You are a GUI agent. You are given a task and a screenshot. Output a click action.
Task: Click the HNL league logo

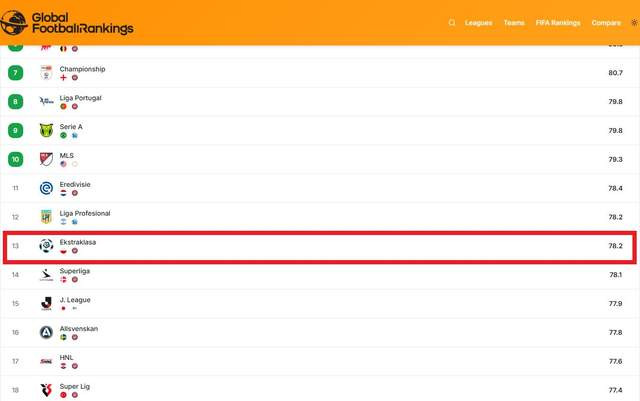pyautogui.click(x=46, y=361)
